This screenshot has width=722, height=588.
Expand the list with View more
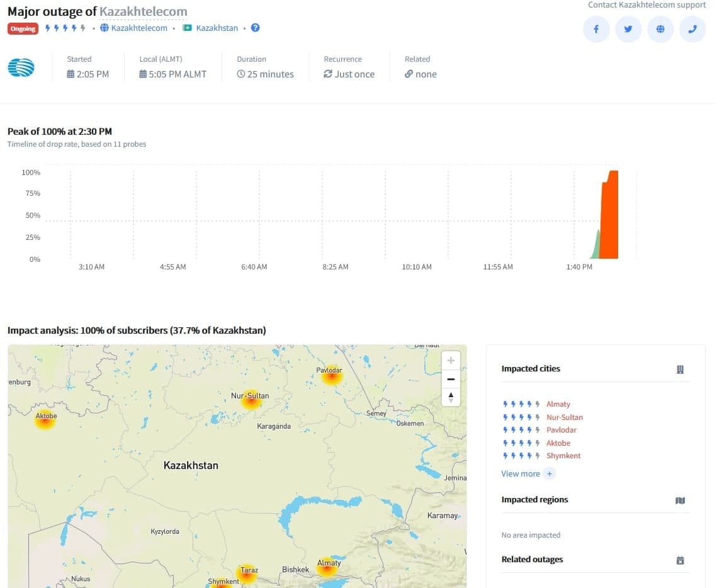tap(521, 474)
